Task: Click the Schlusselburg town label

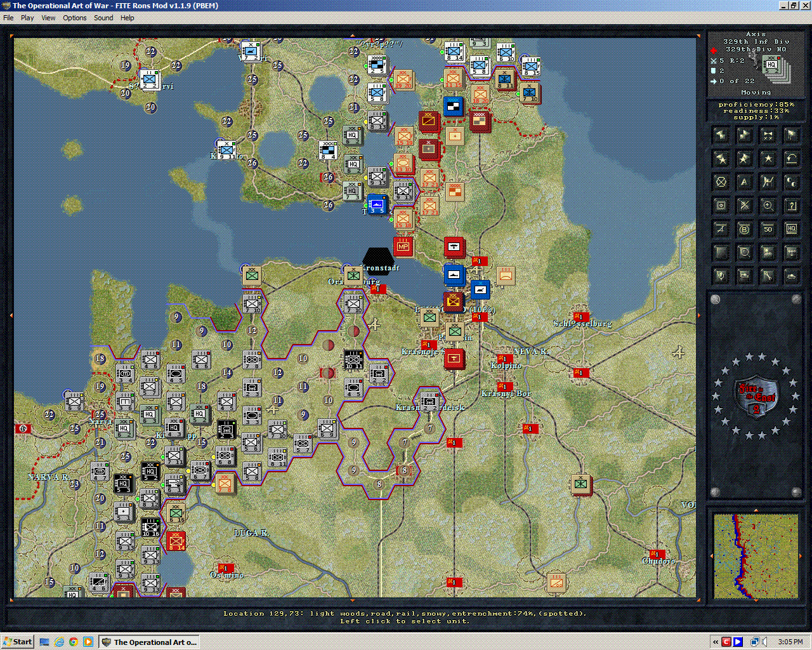Action: coord(582,324)
